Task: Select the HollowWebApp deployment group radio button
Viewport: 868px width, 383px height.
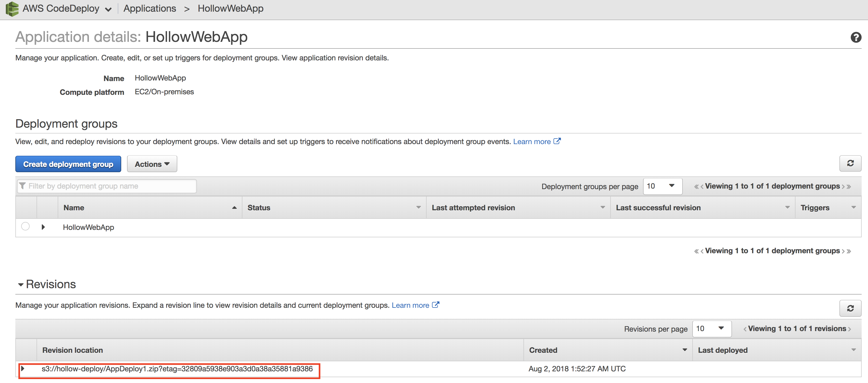Action: [x=25, y=226]
